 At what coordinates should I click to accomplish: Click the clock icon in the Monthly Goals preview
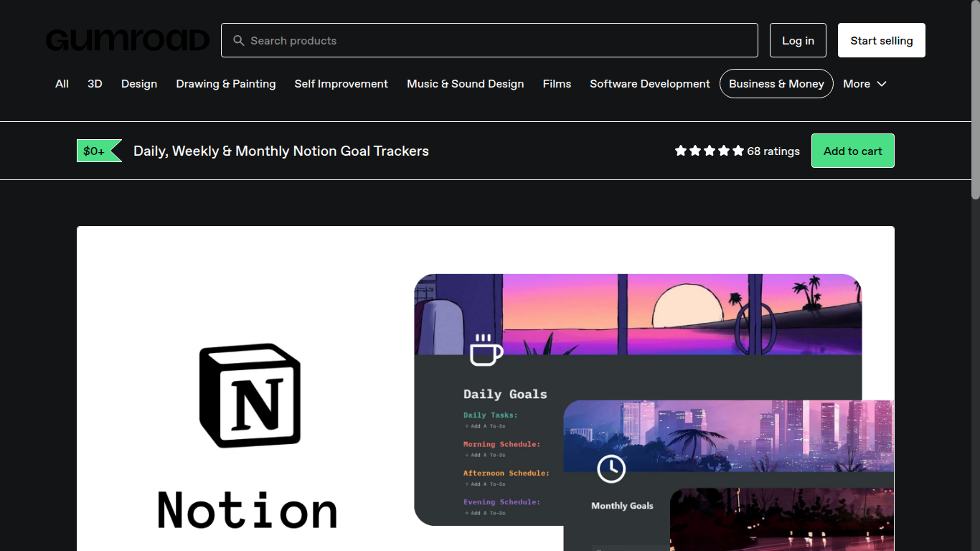pos(611,468)
